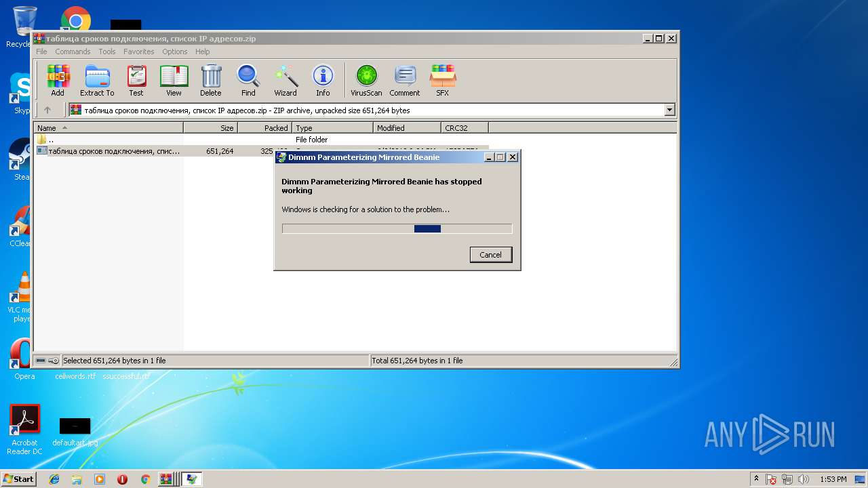Image resolution: width=868 pixels, height=488 pixels.
Task: Click the Extract To toolbar icon
Action: (x=97, y=81)
